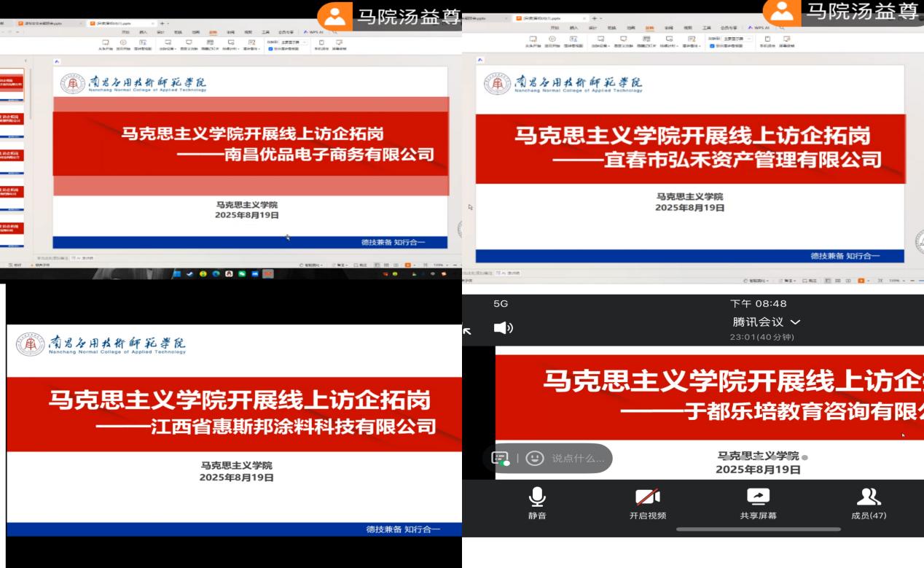Open the emoji picker beside the chat box
The image size is (924, 568).
pyautogui.click(x=535, y=458)
